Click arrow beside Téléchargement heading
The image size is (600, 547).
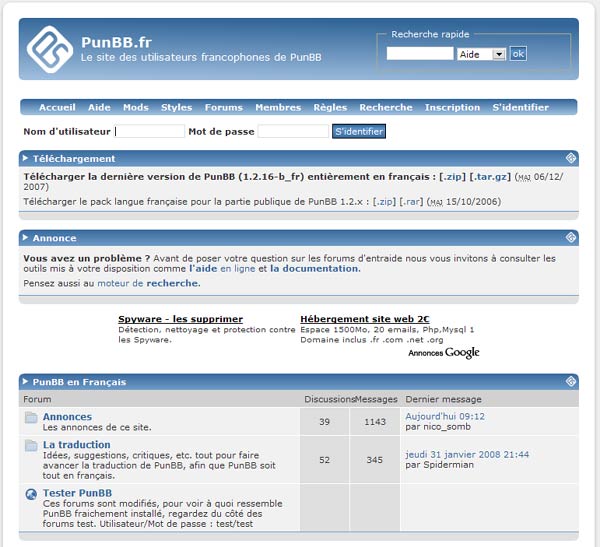pyautogui.click(x=25, y=158)
